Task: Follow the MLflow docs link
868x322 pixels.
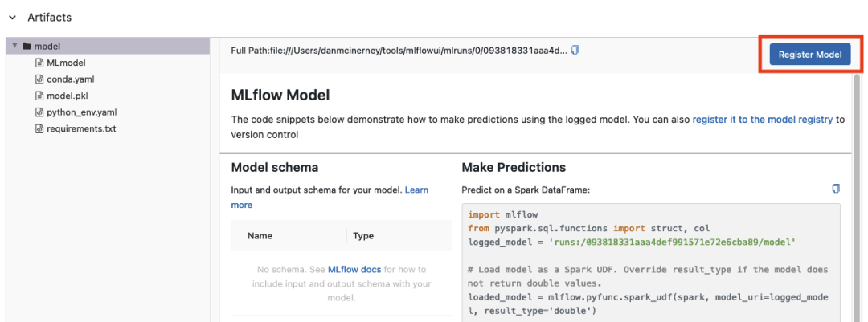Action: pyautogui.click(x=354, y=270)
